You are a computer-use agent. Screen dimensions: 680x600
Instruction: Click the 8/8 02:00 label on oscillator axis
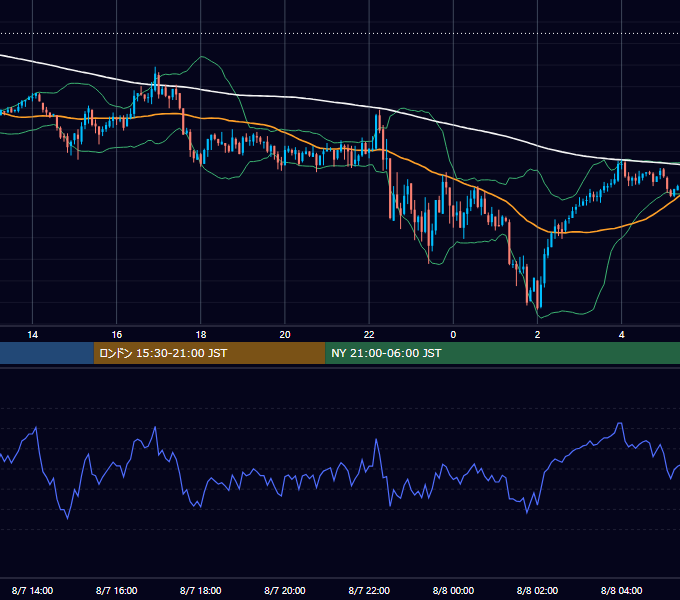coord(537,590)
